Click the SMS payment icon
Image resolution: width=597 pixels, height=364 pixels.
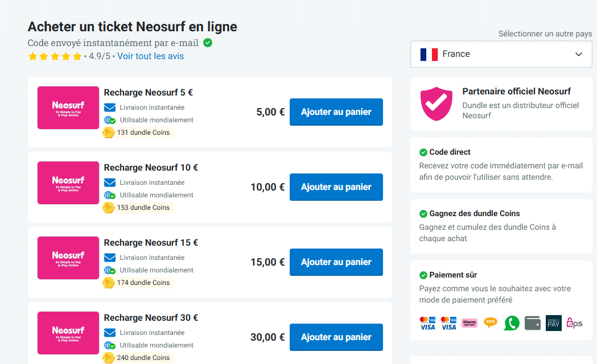(490, 323)
